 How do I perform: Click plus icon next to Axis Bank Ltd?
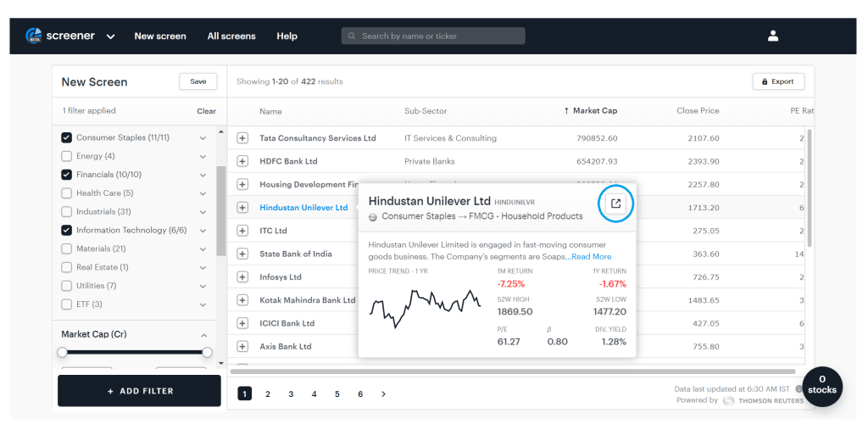tap(242, 347)
